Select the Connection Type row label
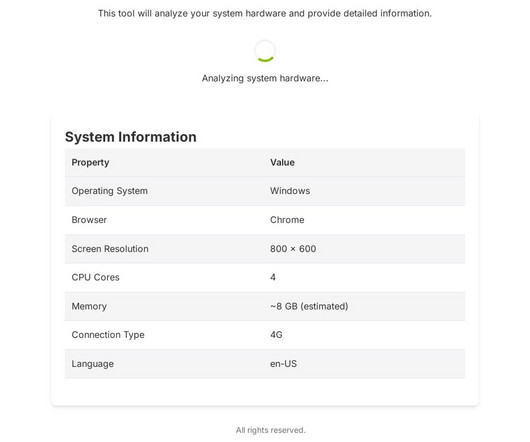The height and width of the screenshot is (442, 530). click(x=108, y=335)
